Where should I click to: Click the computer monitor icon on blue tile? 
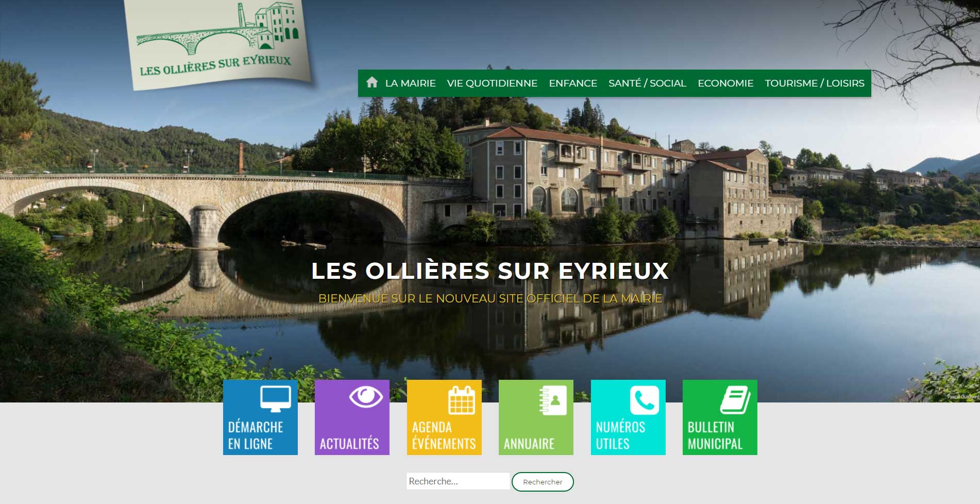click(x=275, y=399)
